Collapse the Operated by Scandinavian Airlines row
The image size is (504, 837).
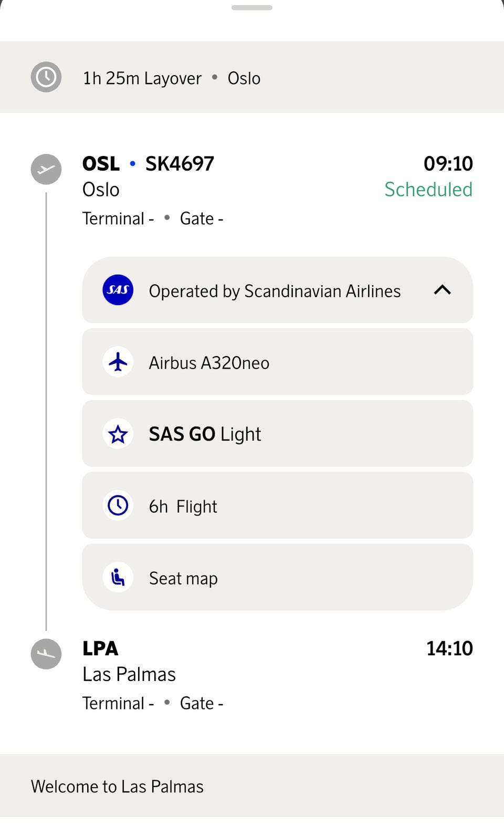point(278,290)
